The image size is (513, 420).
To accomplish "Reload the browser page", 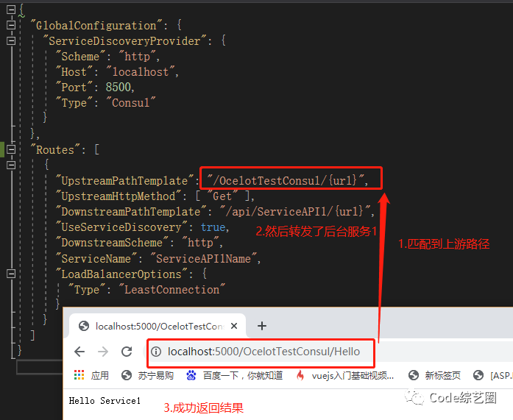I will click(127, 352).
